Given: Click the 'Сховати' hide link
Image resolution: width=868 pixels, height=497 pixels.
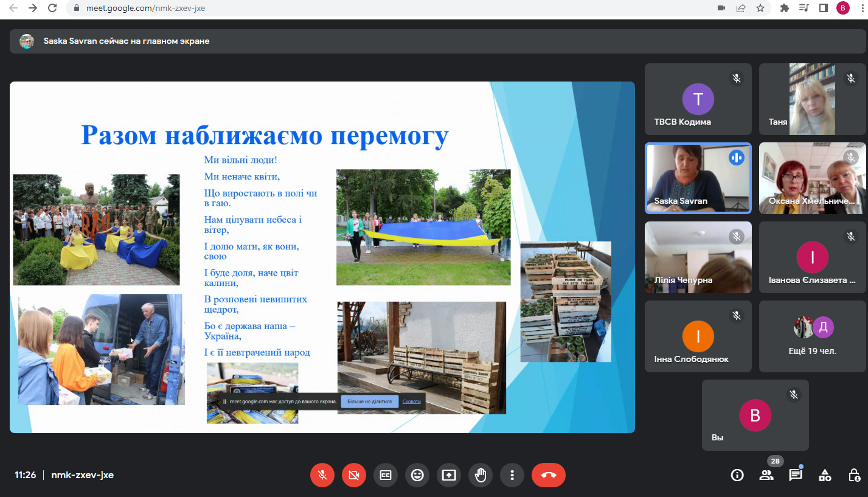Looking at the screenshot, I should [411, 401].
